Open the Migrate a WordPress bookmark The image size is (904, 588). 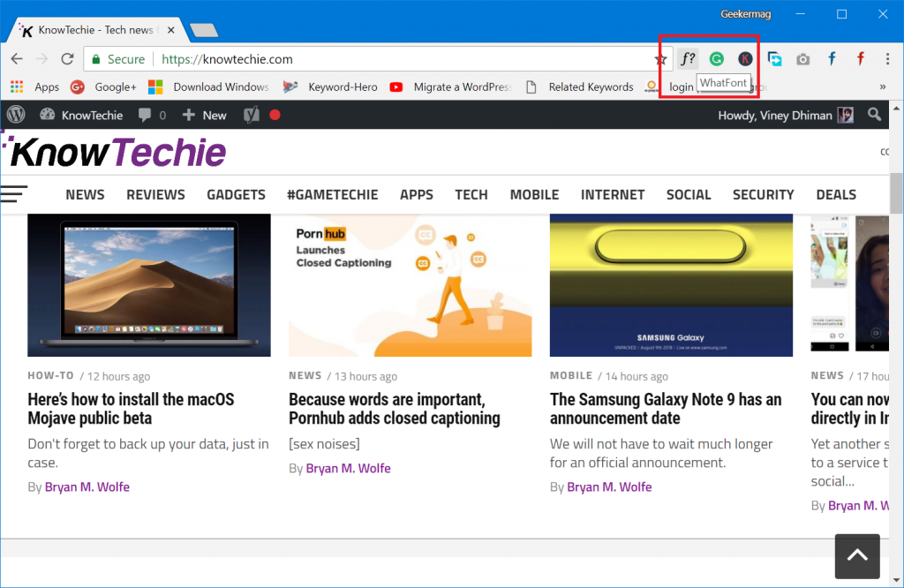[x=450, y=87]
